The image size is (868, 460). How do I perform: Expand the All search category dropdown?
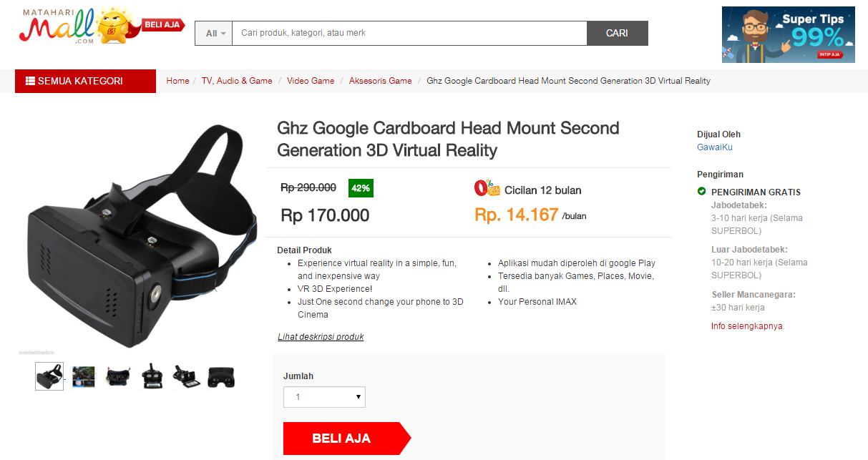point(213,33)
